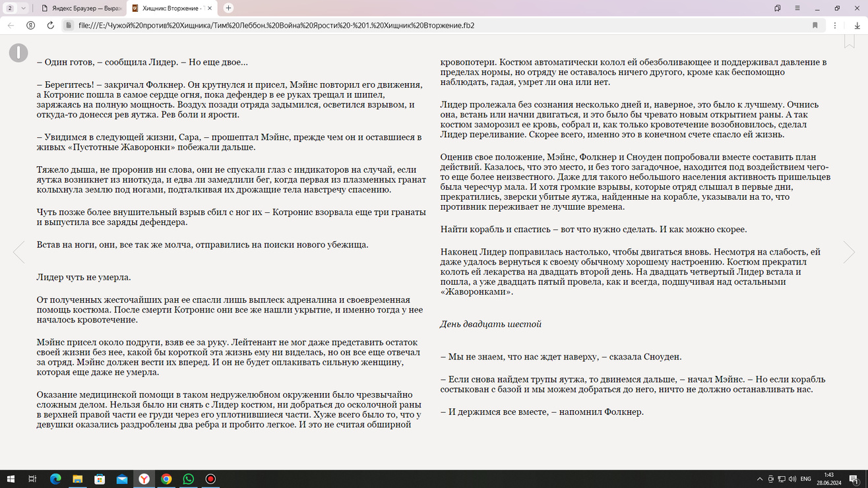
Task: Open the notification center icon
Action: (855, 479)
